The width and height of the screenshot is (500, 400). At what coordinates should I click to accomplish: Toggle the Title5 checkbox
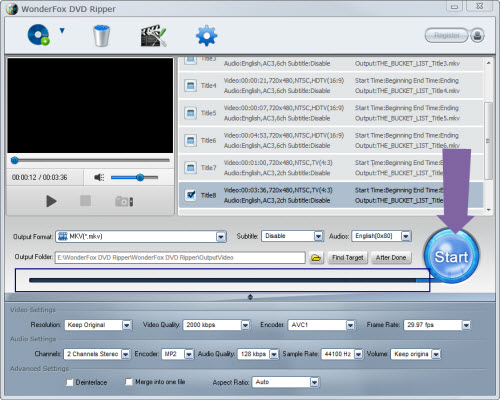click(190, 113)
